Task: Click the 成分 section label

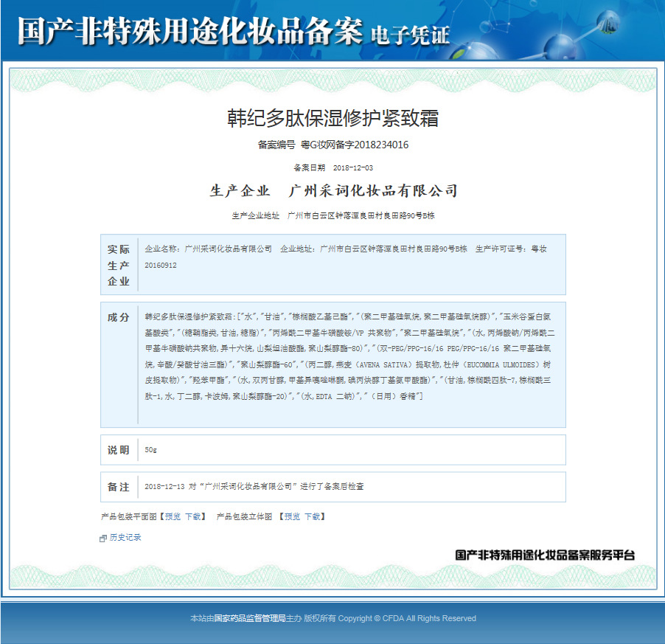Action: tap(118, 317)
